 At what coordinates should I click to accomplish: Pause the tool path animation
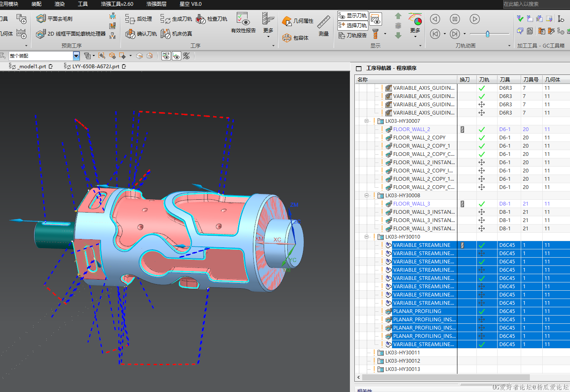click(455, 19)
